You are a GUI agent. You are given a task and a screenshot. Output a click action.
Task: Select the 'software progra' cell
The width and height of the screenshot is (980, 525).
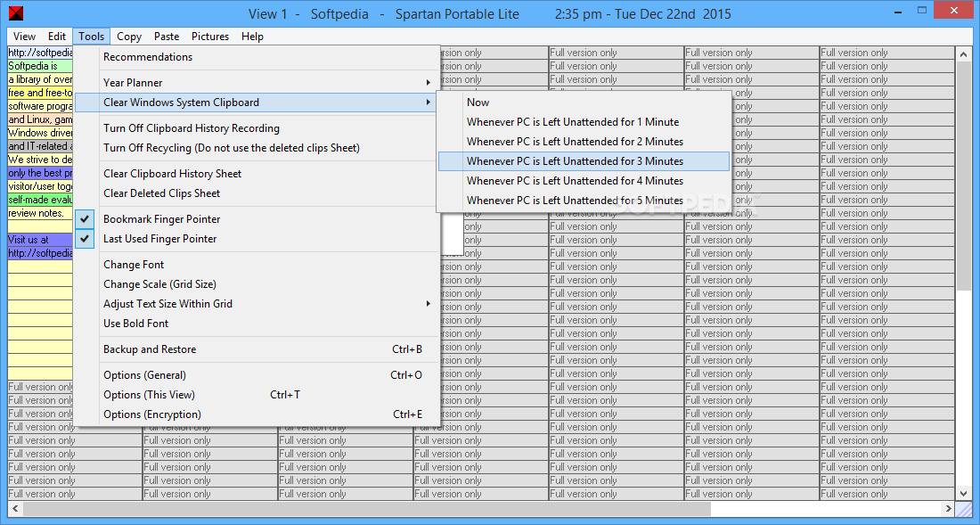40,106
